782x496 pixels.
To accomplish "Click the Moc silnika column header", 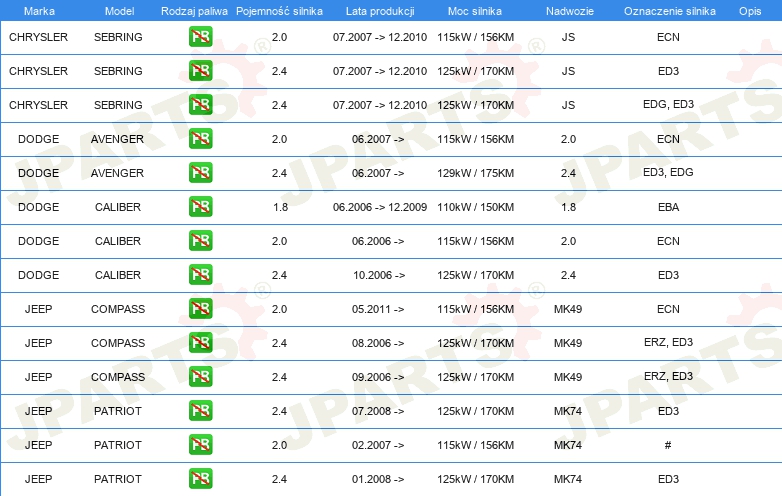I will [475, 11].
